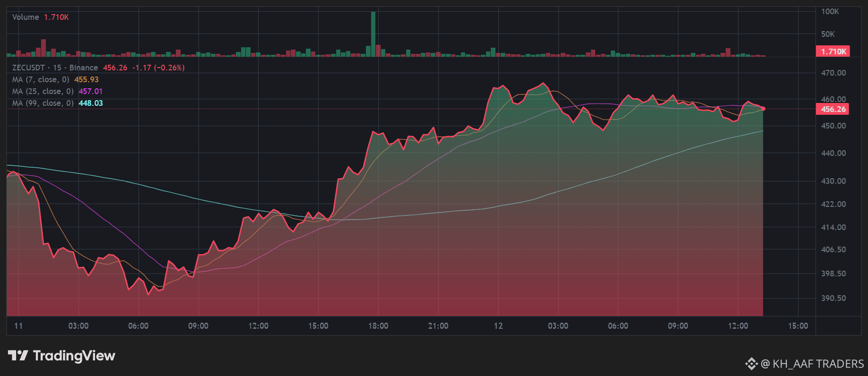Click the 100K volume scale label
The width and height of the screenshot is (868, 376).
coord(830,12)
